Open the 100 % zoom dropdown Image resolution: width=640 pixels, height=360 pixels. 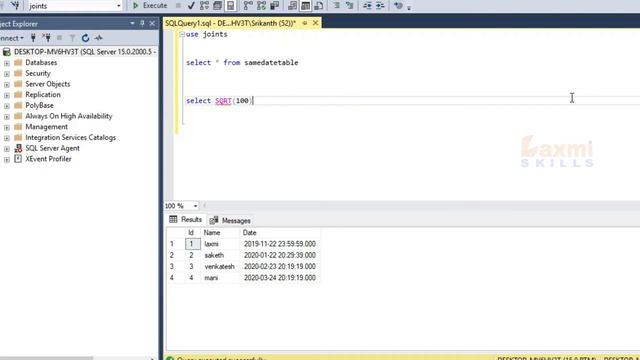point(195,206)
